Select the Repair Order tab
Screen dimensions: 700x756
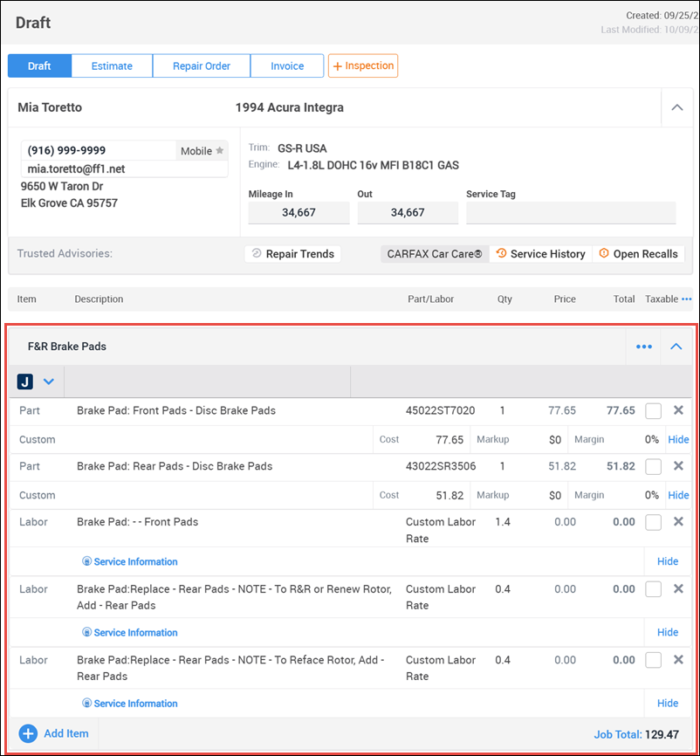202,65
